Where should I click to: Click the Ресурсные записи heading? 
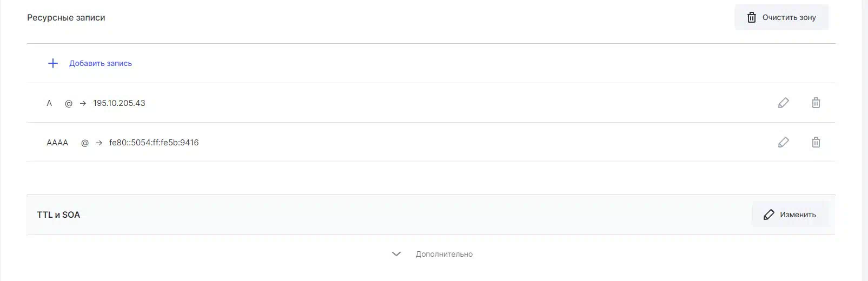(66, 17)
